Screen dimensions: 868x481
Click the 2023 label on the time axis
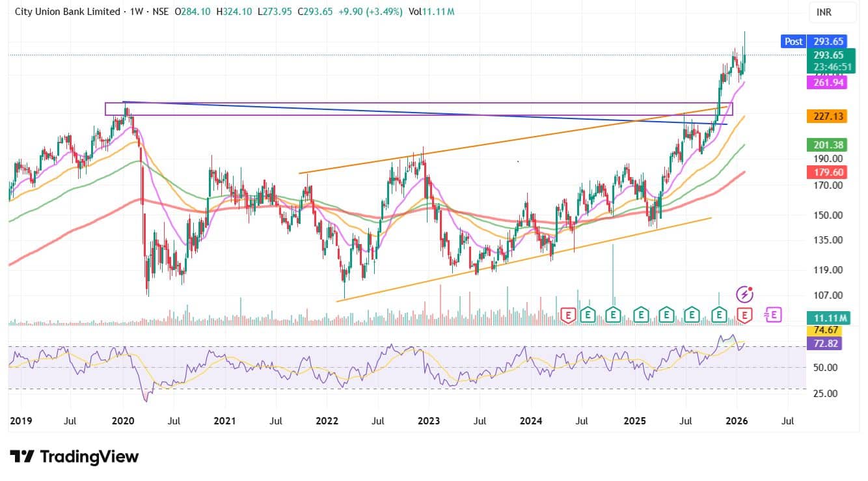tap(428, 421)
